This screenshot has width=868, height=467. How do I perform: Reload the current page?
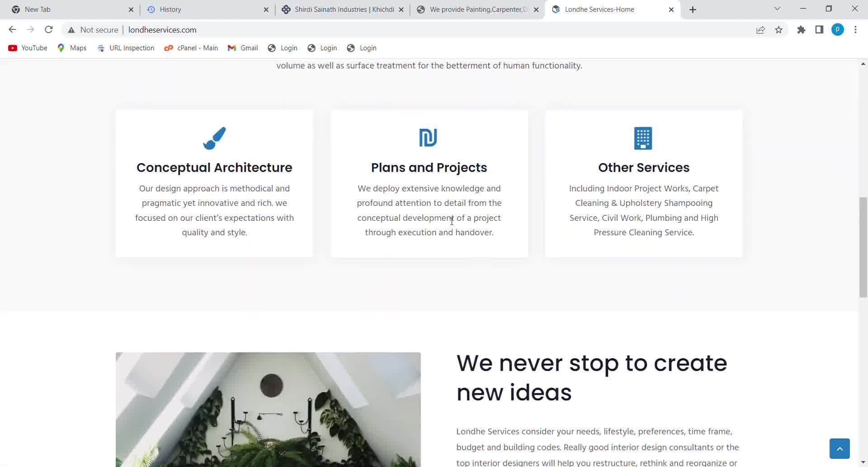(x=49, y=29)
